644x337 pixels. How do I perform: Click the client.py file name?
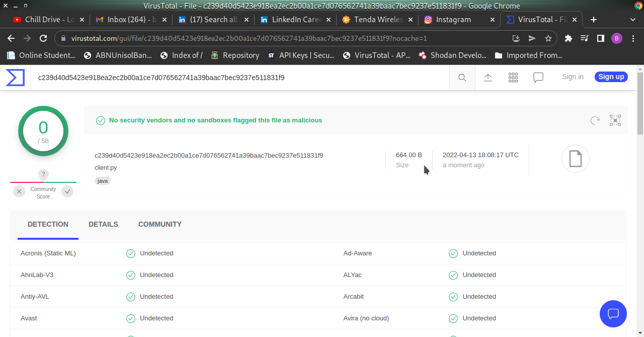click(x=106, y=168)
